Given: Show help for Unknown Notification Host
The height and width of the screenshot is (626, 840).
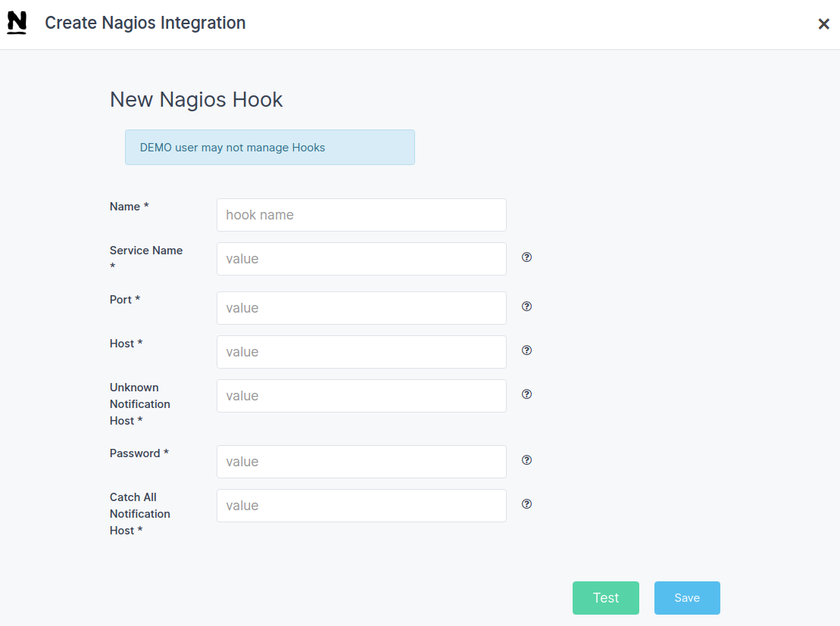Looking at the screenshot, I should click(x=526, y=394).
